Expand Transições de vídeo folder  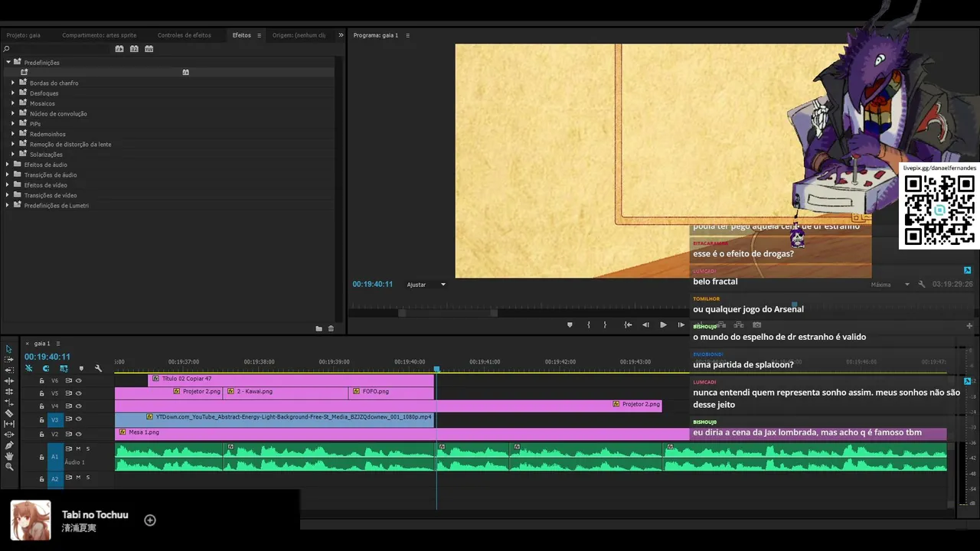[8, 195]
